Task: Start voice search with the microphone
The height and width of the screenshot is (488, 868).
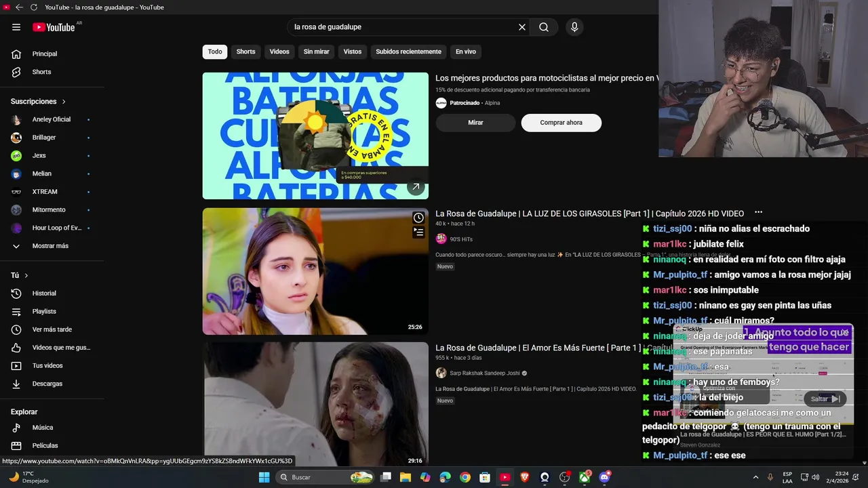Action: point(574,27)
